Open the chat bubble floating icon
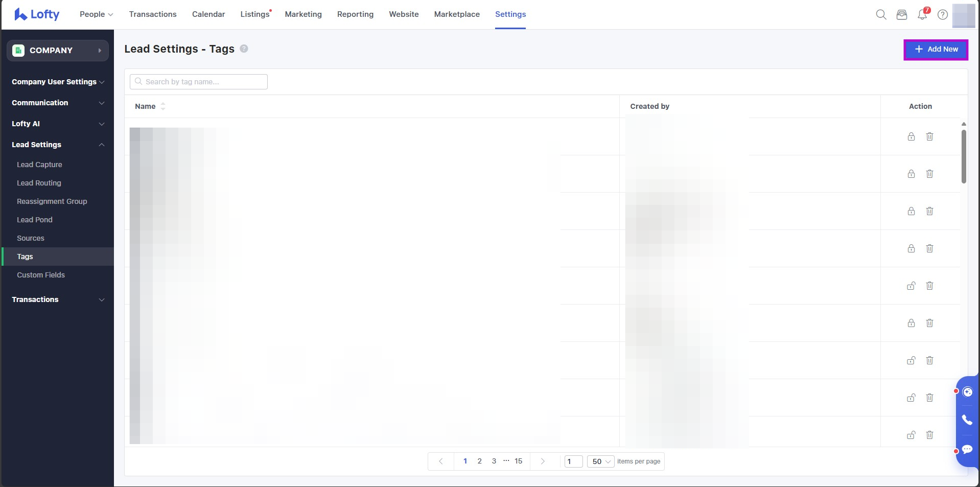 tap(967, 449)
